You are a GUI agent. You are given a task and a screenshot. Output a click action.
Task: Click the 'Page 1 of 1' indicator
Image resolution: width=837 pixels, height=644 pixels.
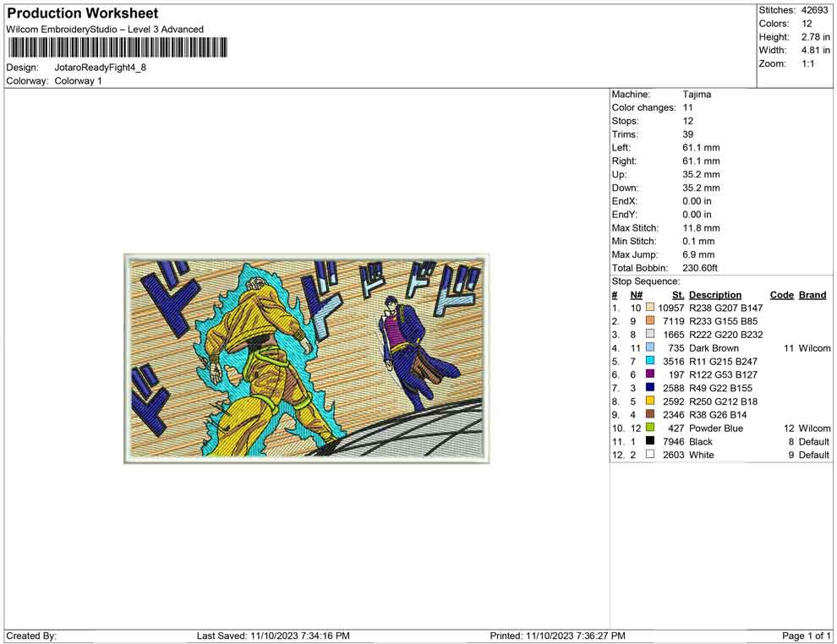pyautogui.click(x=807, y=636)
